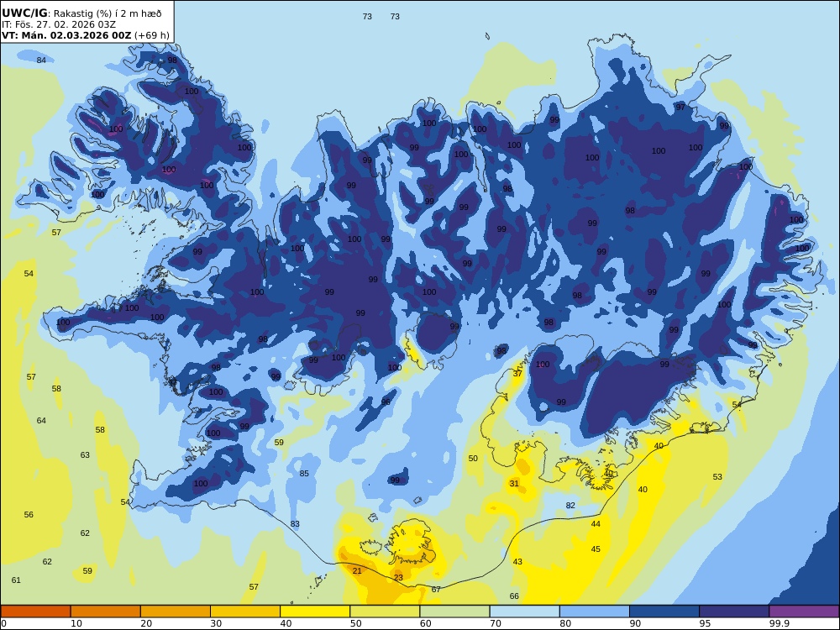Screen dimensions: 840x630
Task: Click the humidity value '97' in the northeast
Action: pyautogui.click(x=680, y=108)
